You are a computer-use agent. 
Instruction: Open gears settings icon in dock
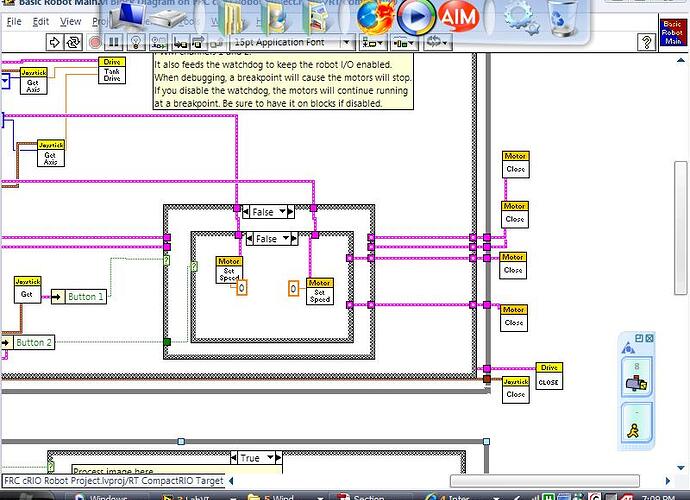point(522,18)
